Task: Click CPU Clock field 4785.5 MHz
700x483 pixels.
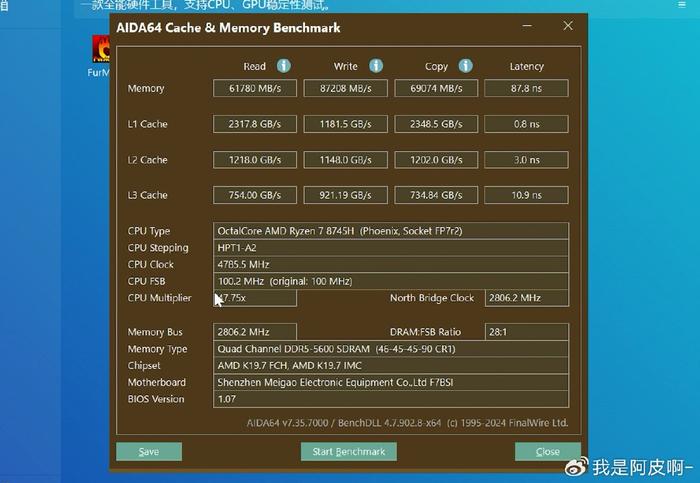Action: click(391, 264)
